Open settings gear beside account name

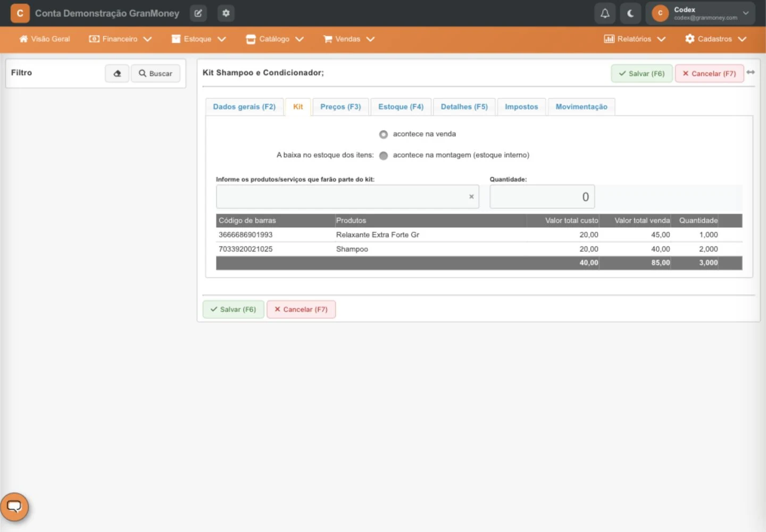[x=226, y=13]
